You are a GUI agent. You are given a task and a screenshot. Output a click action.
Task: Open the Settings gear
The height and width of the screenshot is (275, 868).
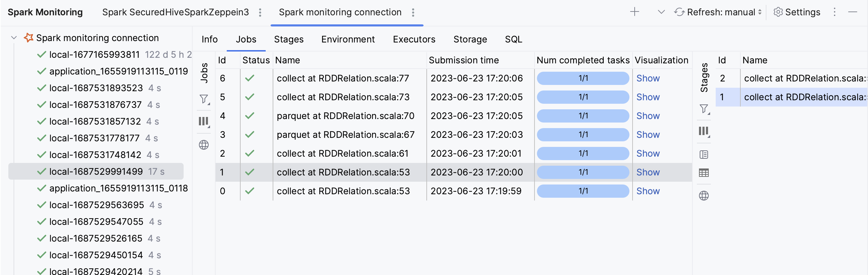[x=797, y=12]
